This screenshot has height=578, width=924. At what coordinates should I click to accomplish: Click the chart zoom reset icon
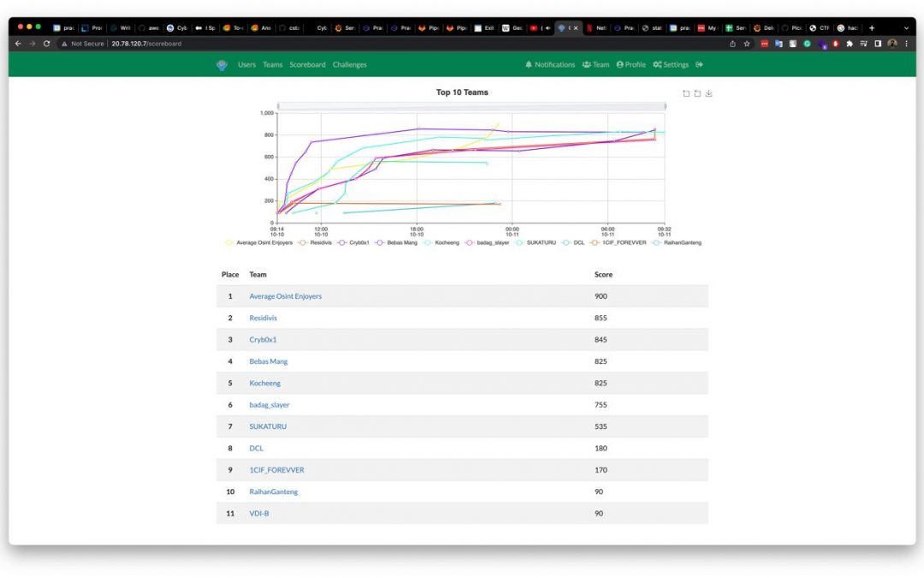(x=697, y=93)
